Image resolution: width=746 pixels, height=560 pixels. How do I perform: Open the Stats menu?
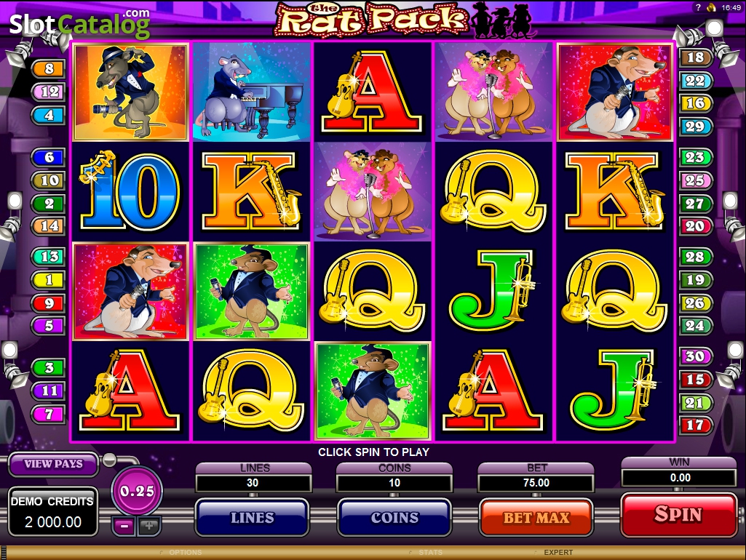tap(430, 553)
